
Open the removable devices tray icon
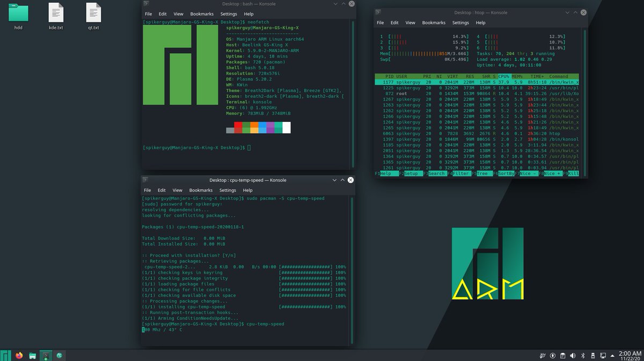pyautogui.click(x=593, y=356)
